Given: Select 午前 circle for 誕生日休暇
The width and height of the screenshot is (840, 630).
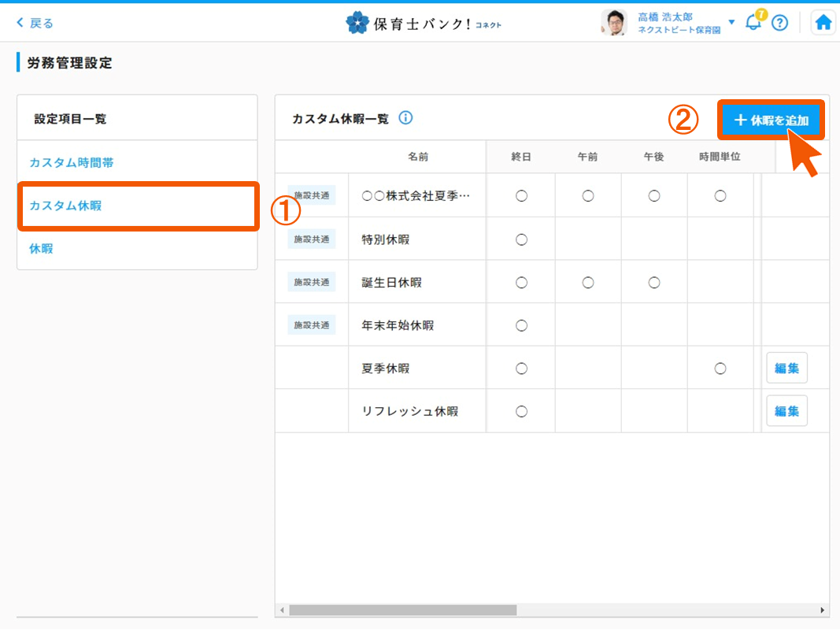Looking at the screenshot, I should point(587,282).
